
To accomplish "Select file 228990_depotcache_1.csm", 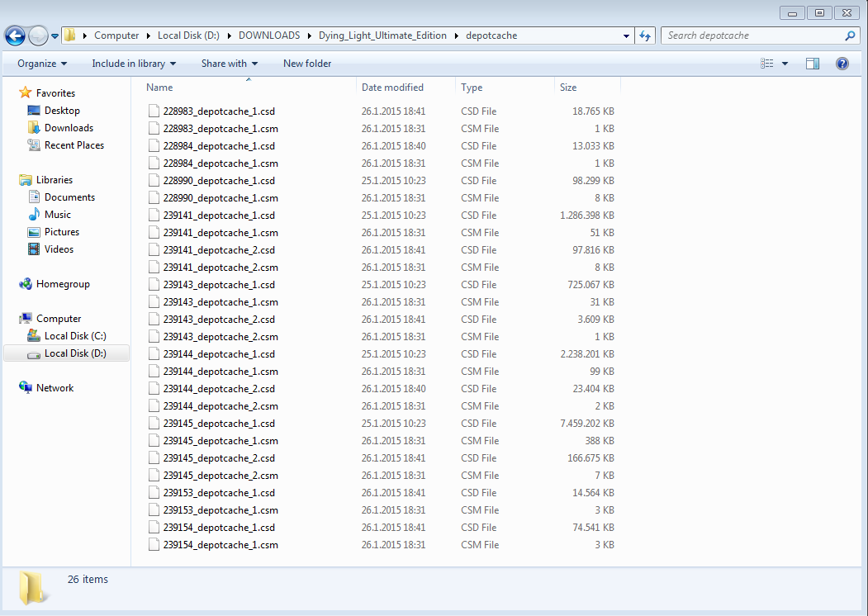I will (221, 198).
